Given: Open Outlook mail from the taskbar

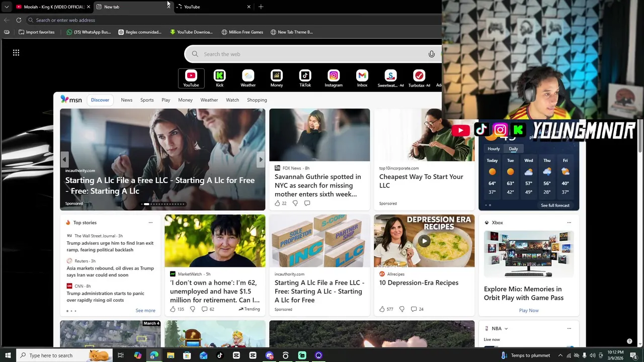Looking at the screenshot, I should (203, 355).
